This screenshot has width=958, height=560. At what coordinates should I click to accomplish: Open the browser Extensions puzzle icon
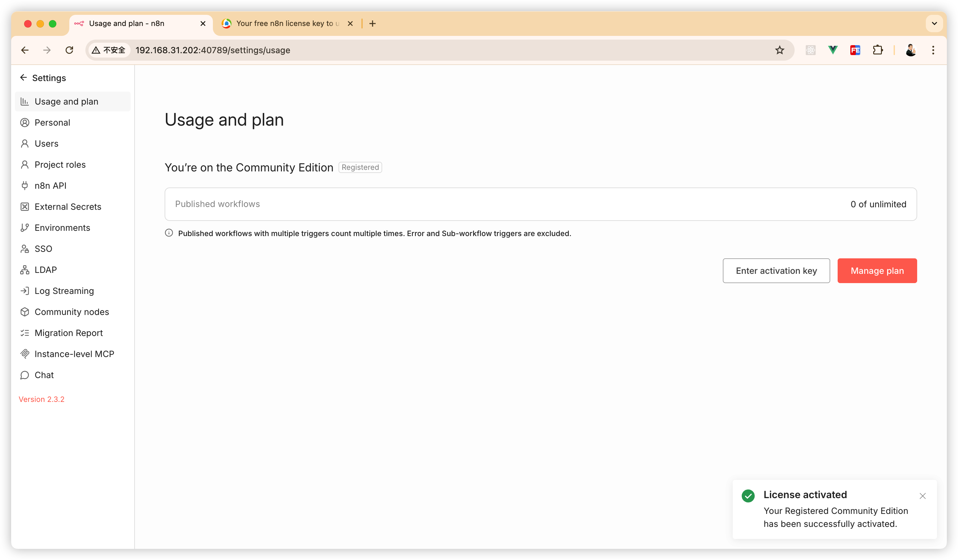[x=878, y=50]
